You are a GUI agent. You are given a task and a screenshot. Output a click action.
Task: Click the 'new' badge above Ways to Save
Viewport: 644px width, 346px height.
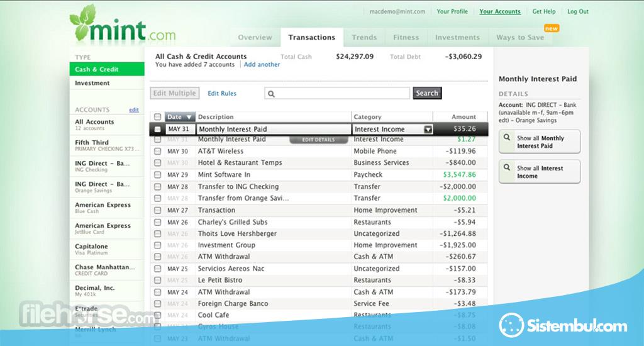pos(551,28)
